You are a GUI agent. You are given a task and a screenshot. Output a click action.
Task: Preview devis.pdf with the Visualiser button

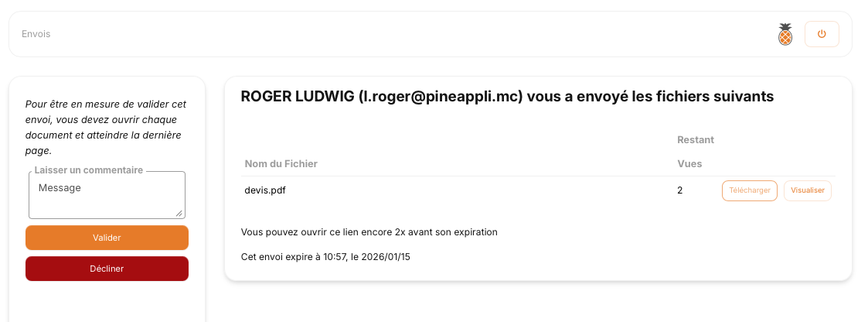(x=807, y=190)
